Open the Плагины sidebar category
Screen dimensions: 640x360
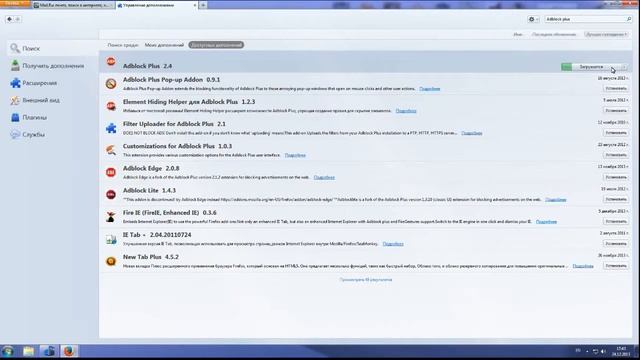coord(53,117)
